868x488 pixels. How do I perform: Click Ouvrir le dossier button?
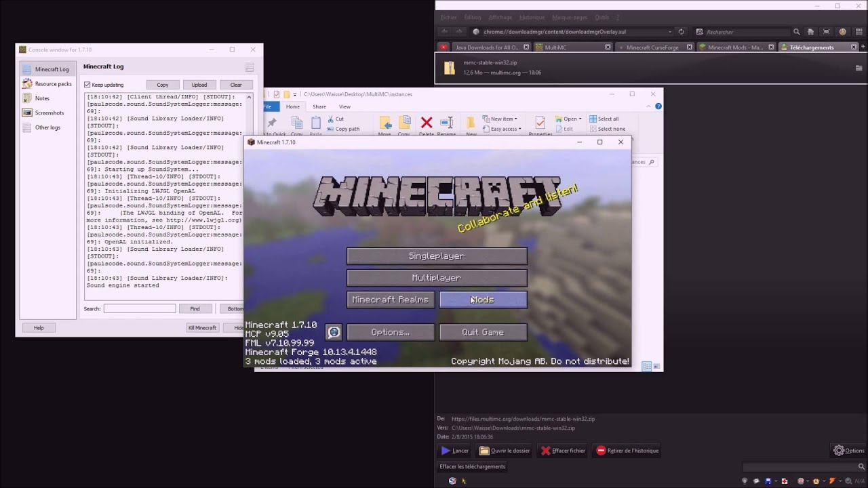tap(505, 451)
